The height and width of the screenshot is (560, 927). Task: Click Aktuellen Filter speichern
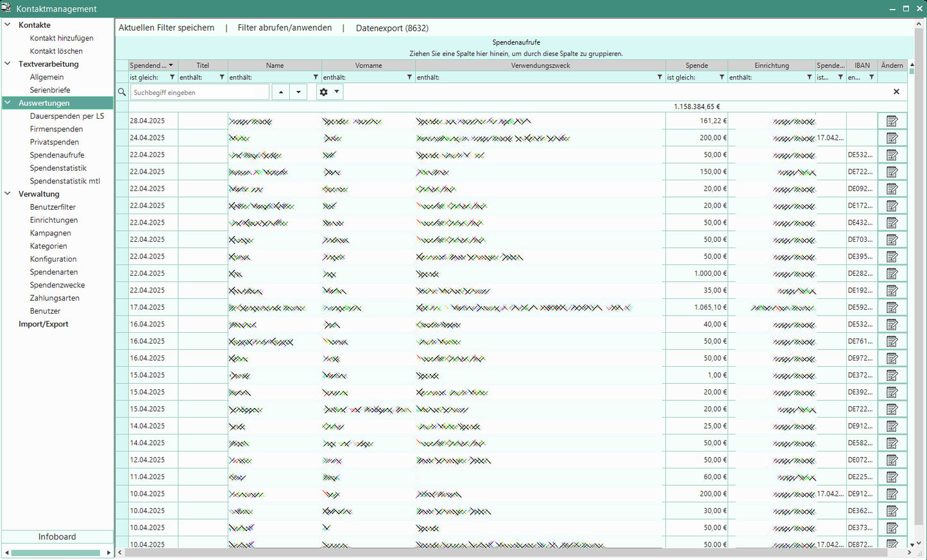[x=167, y=28]
